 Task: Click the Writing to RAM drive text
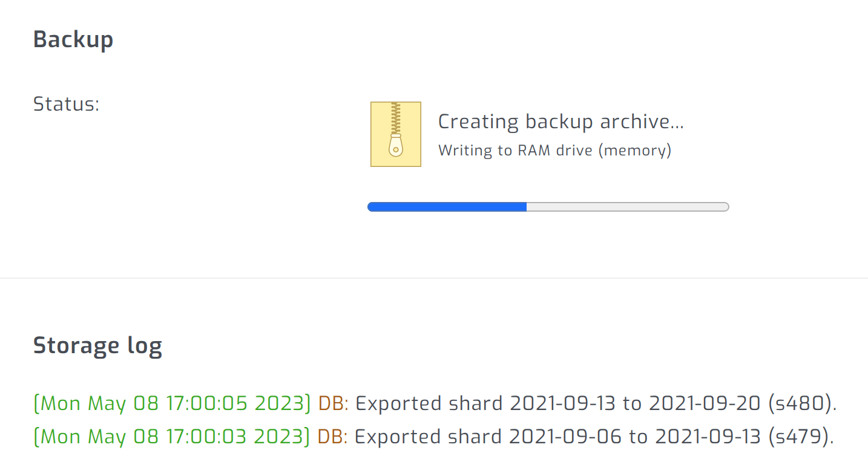553,149
